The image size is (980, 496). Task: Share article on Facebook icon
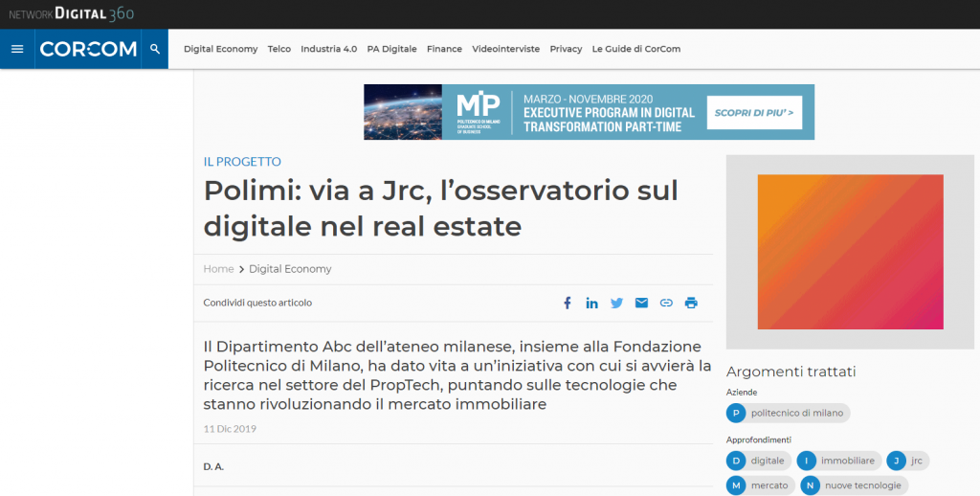click(567, 303)
